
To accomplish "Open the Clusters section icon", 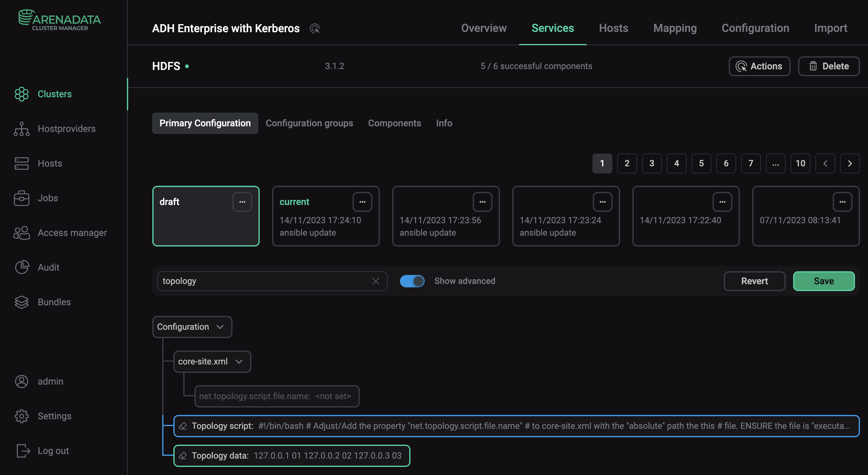I will click(22, 94).
